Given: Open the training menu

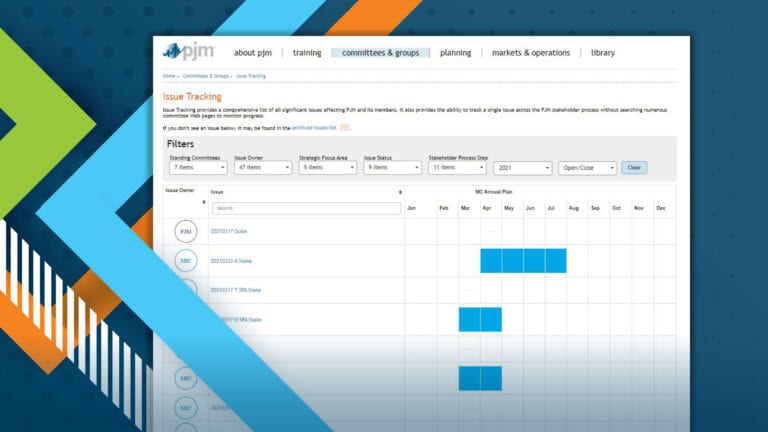Looking at the screenshot, I should 307,52.
